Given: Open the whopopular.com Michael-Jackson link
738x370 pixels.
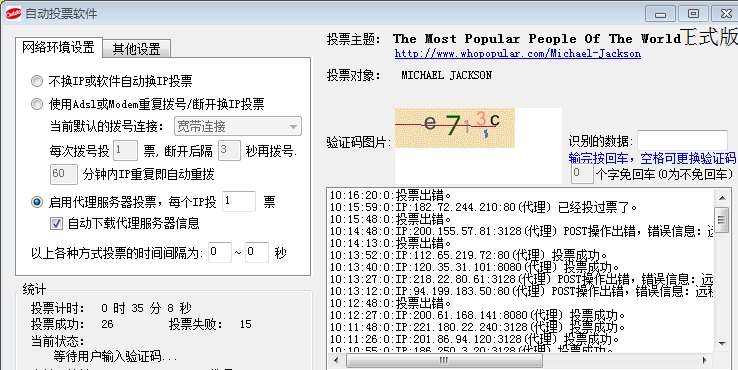Looking at the screenshot, I should [518, 54].
